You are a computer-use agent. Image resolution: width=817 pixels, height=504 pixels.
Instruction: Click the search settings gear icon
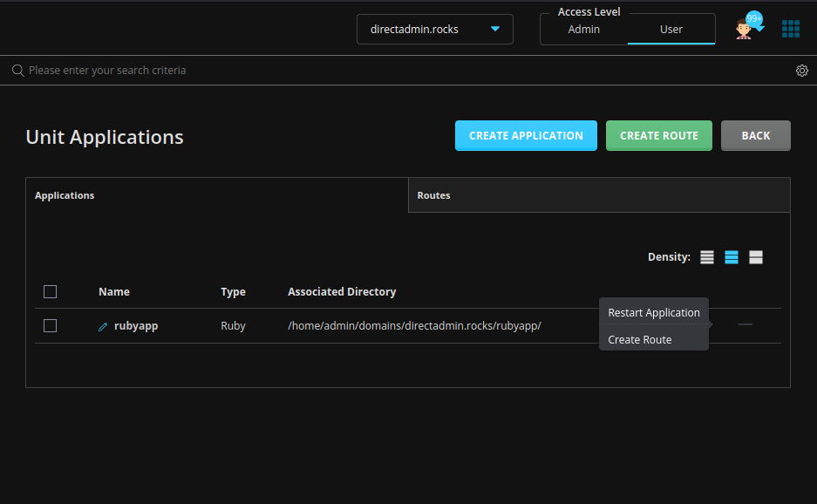tap(801, 71)
